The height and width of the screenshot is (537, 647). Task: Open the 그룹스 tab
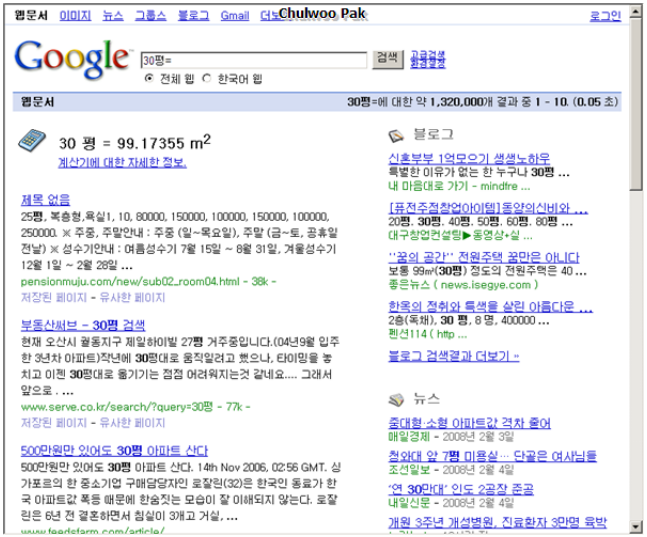coord(151,16)
